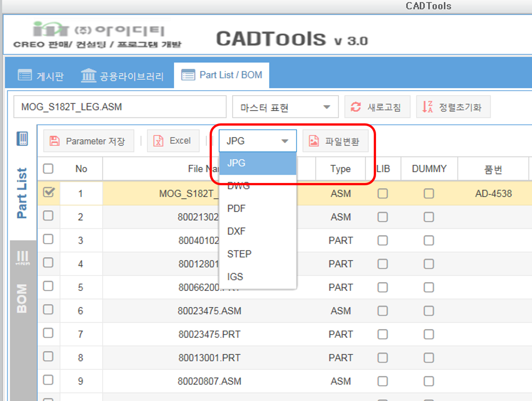Export the list with Excel button

click(173, 141)
